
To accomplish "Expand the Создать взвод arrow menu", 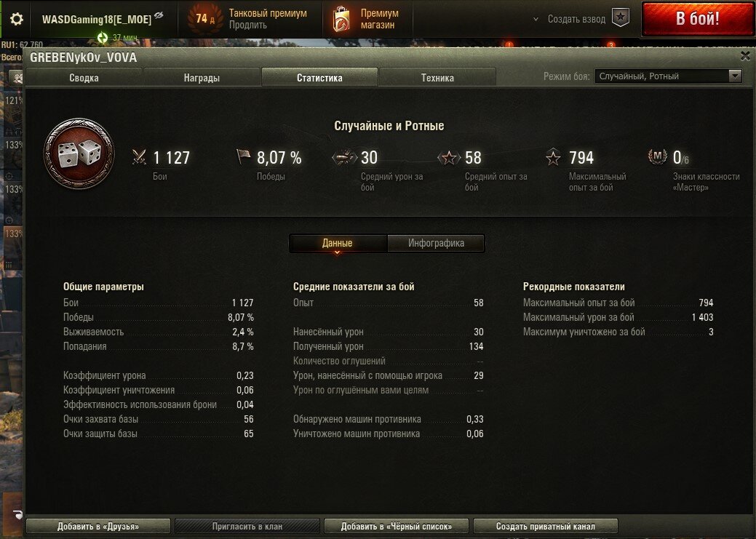I will 536,20.
